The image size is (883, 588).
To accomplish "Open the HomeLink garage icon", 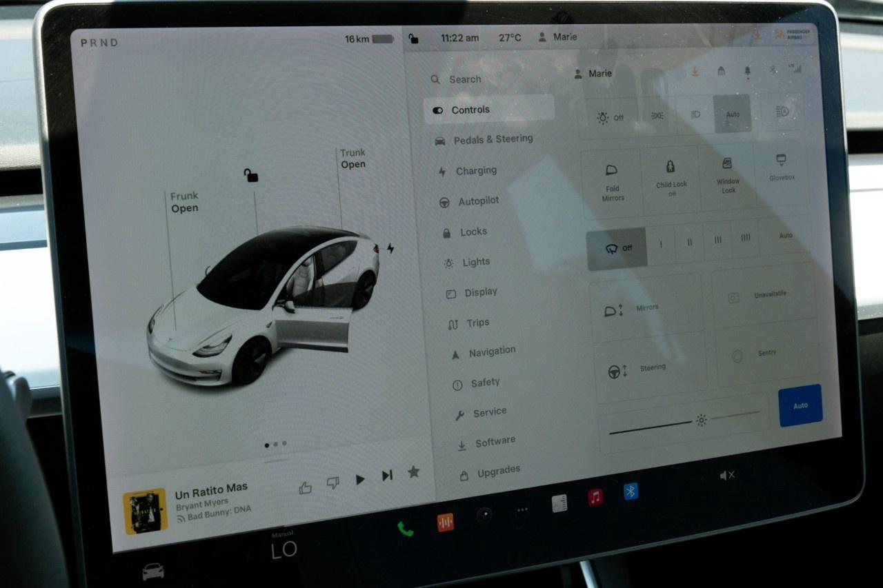I will pos(721,71).
